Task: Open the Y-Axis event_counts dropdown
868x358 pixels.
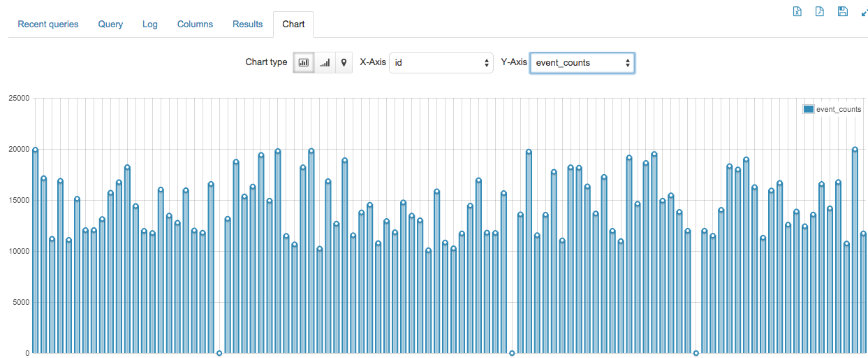Action: pos(582,62)
